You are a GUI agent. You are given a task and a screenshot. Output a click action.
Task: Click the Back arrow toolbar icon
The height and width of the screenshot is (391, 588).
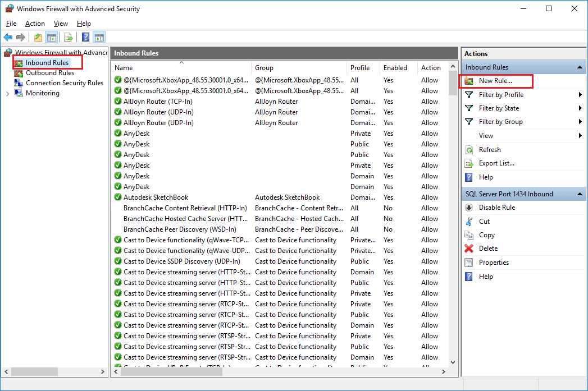tap(8, 37)
